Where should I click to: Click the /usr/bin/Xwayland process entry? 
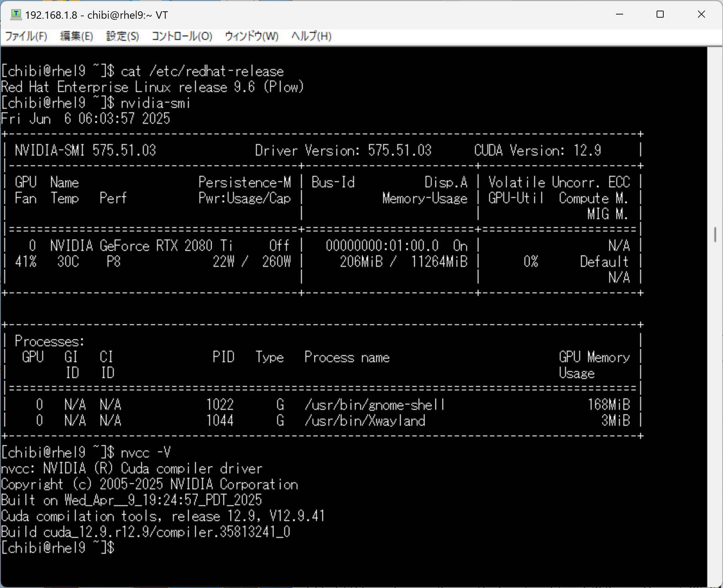click(365, 421)
